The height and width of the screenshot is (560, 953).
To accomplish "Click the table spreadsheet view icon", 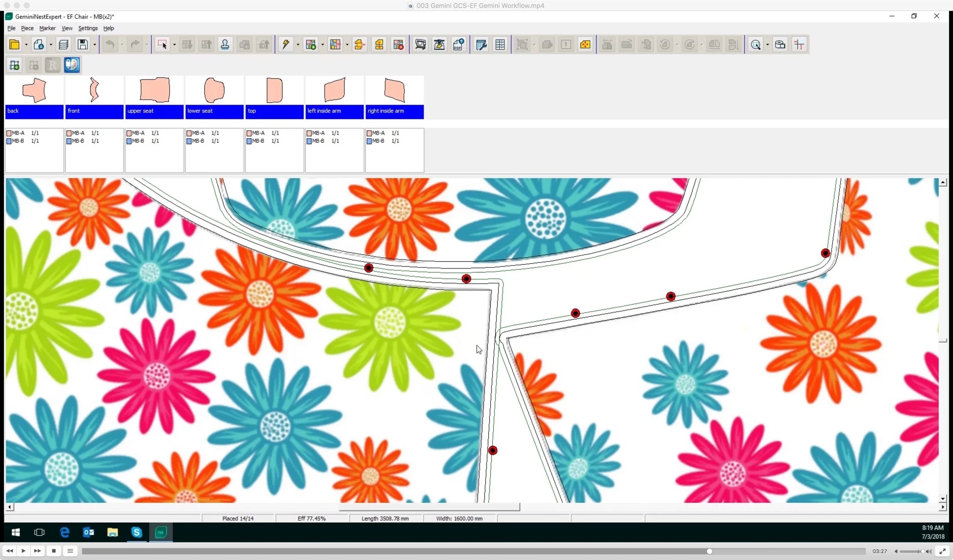I will 500,45.
